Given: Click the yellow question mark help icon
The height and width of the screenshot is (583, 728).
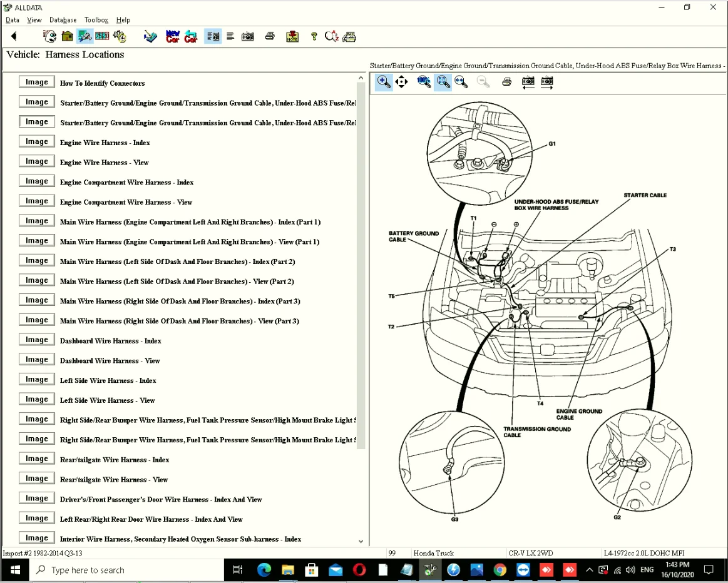Looking at the screenshot, I should 314,36.
